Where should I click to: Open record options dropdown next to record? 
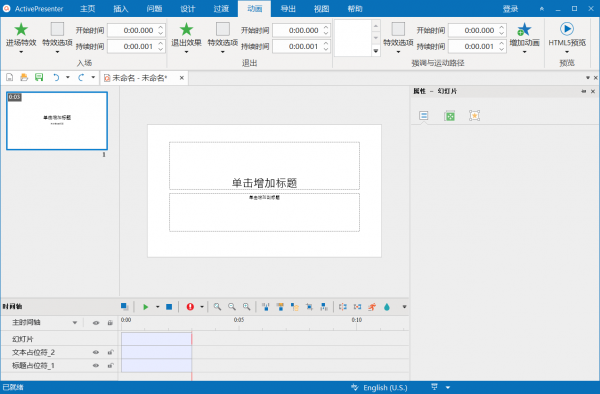click(202, 307)
